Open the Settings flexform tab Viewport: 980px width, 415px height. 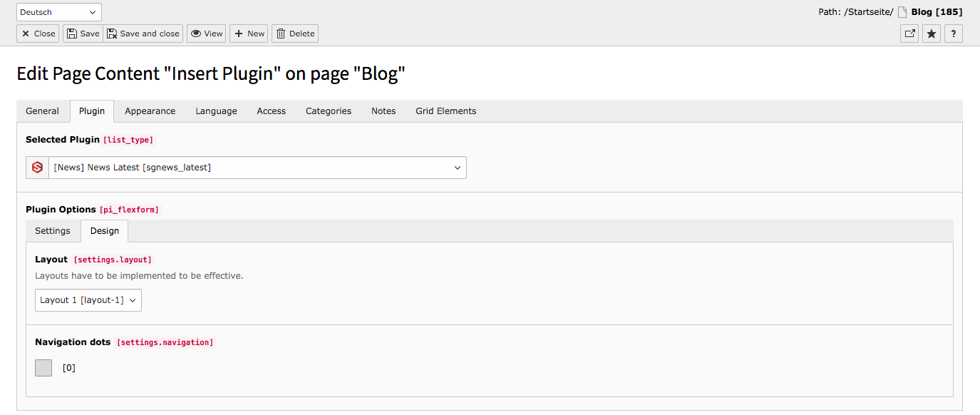53,231
